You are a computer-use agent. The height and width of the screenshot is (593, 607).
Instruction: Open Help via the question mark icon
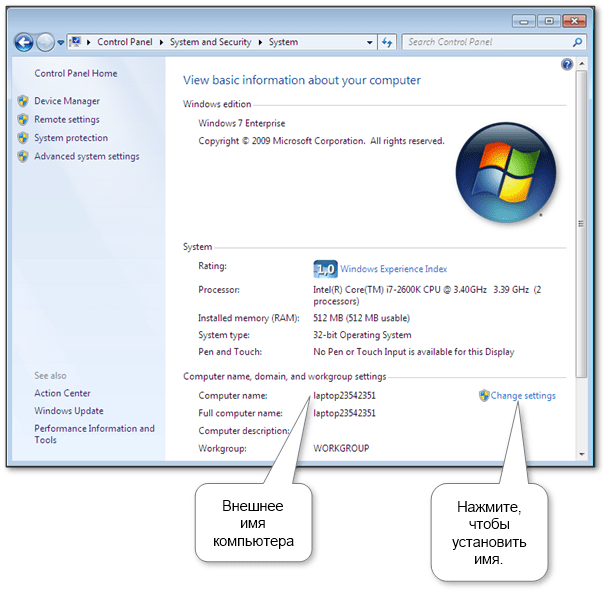(x=567, y=64)
